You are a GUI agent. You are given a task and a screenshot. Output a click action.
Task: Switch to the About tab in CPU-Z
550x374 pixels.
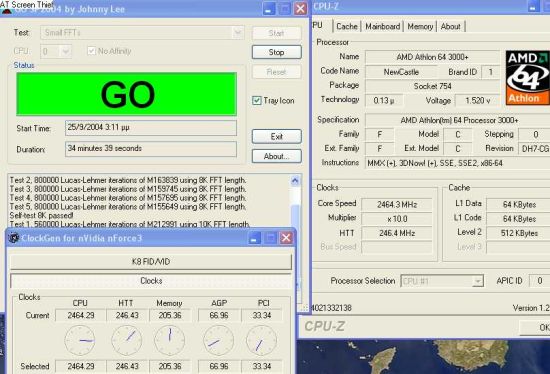point(450,26)
